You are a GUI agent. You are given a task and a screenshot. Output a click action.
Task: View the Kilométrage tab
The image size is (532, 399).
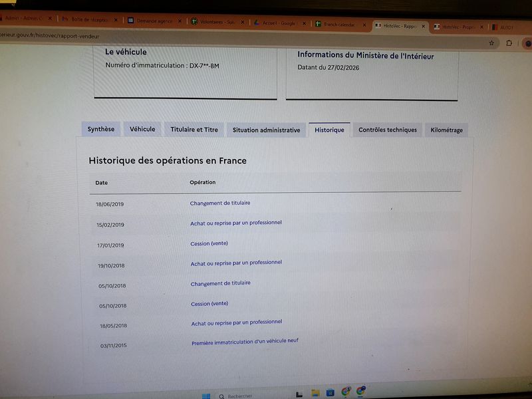click(446, 130)
